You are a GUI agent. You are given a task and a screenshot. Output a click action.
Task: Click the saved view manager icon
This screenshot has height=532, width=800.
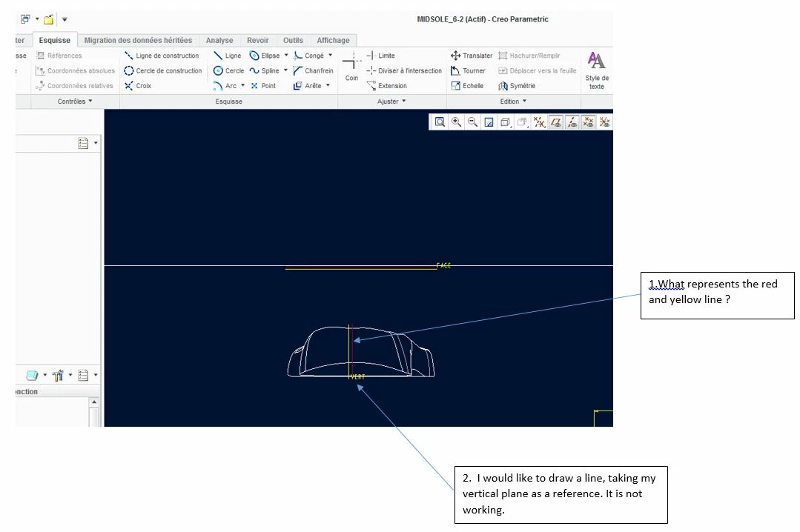[522, 122]
